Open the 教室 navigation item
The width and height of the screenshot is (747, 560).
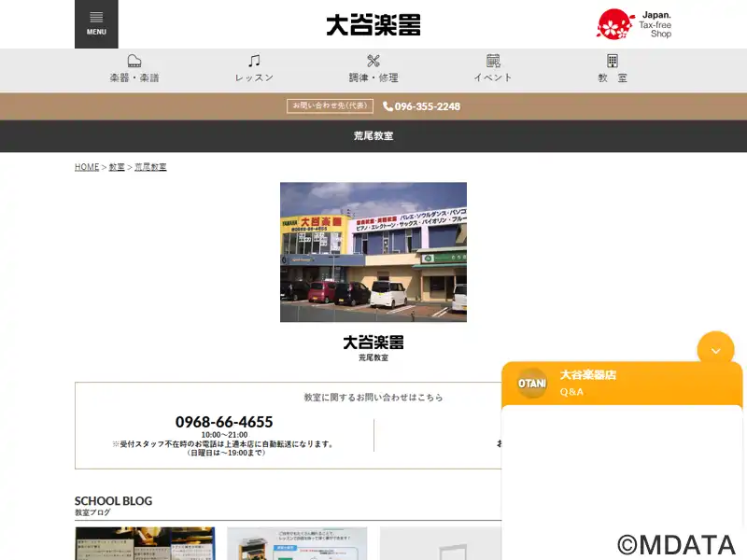click(x=613, y=69)
